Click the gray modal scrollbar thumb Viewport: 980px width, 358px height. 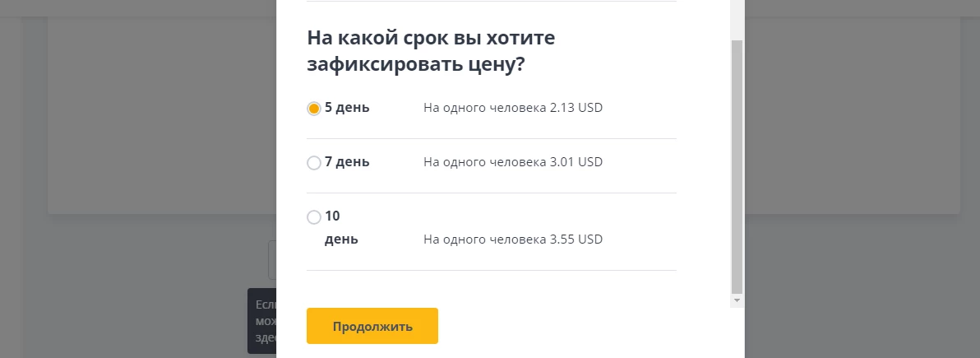tap(737, 167)
